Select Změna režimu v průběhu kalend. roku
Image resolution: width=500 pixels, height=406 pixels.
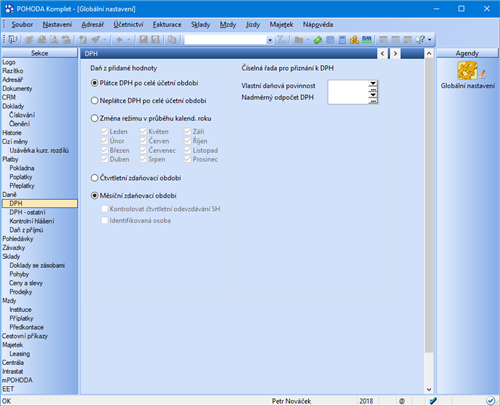[151, 118]
